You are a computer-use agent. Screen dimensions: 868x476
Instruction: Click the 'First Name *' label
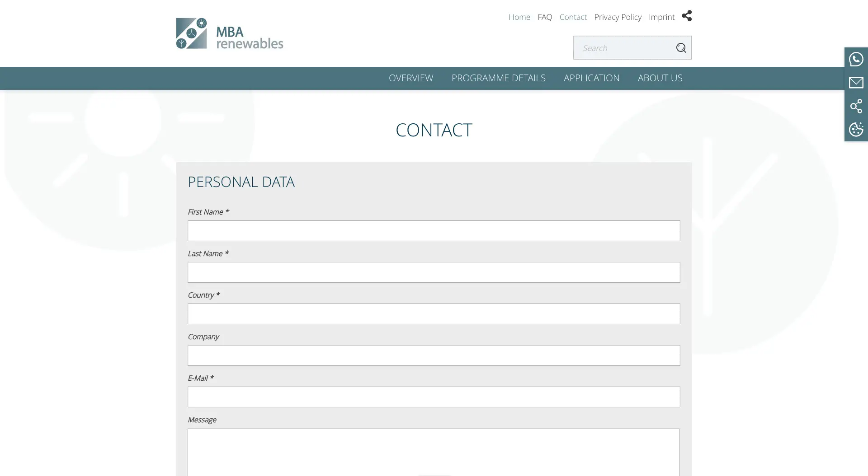pos(208,212)
